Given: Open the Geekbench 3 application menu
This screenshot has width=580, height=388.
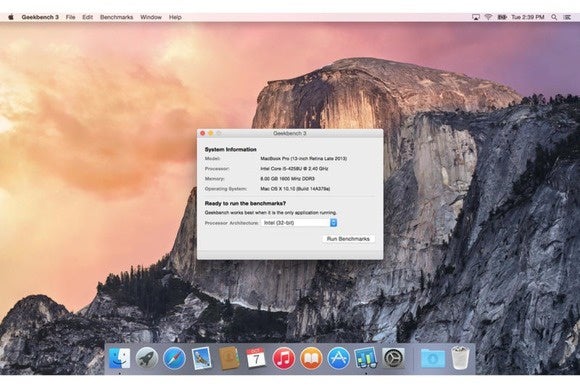Looking at the screenshot, I should 40,17.
